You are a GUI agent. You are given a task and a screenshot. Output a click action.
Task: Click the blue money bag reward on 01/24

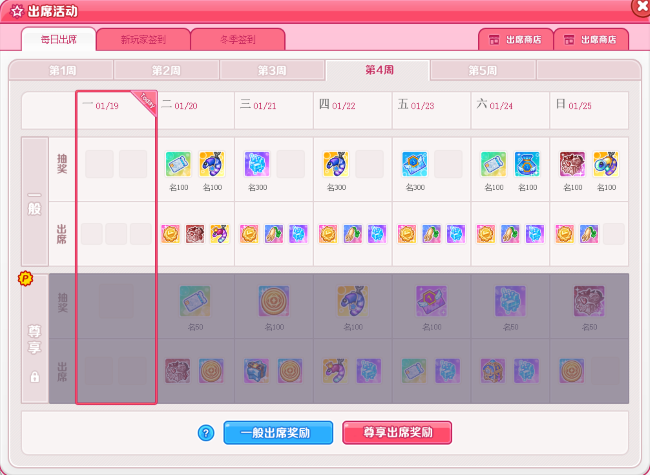coord(527,164)
